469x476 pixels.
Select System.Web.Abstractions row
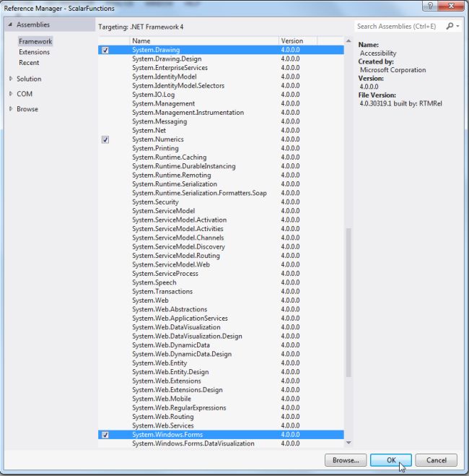point(221,309)
